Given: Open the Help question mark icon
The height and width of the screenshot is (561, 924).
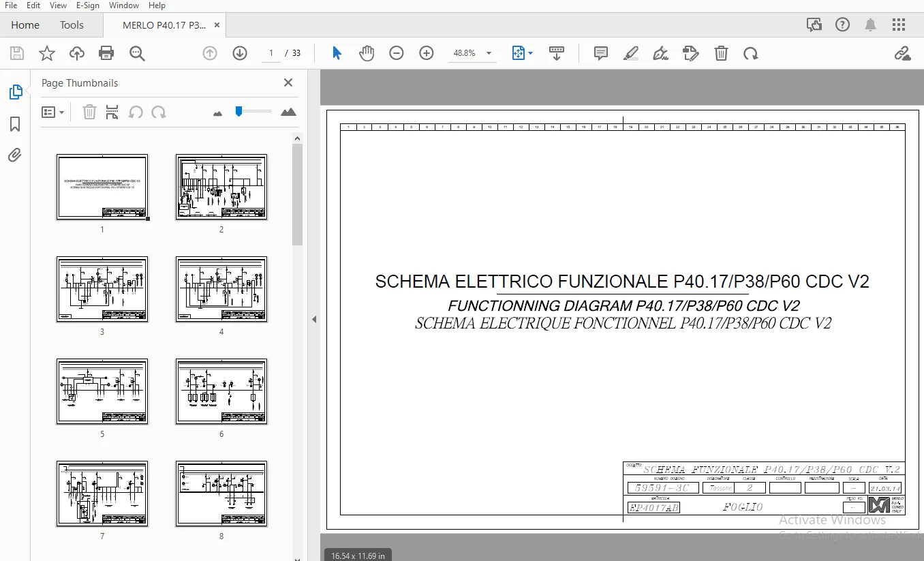Looking at the screenshot, I should [x=842, y=25].
